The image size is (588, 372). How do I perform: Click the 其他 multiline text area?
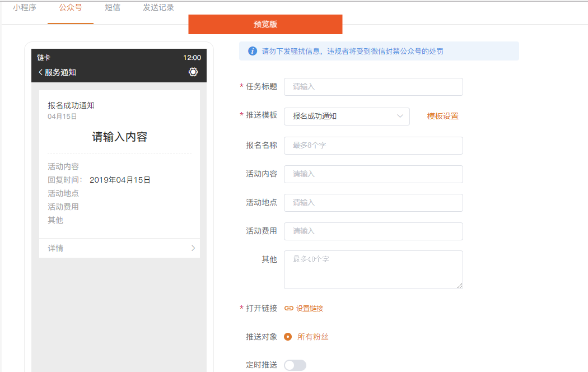coord(373,269)
